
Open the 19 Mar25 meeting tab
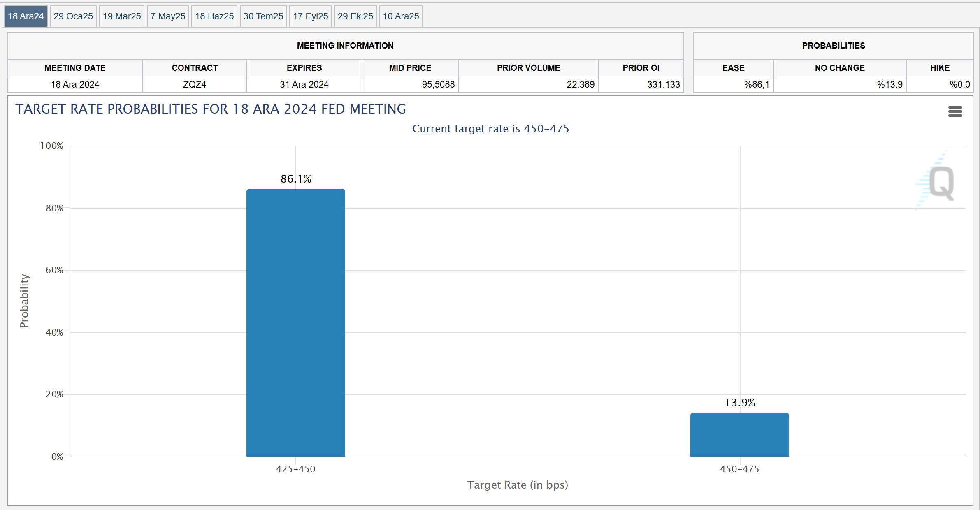pyautogui.click(x=122, y=16)
